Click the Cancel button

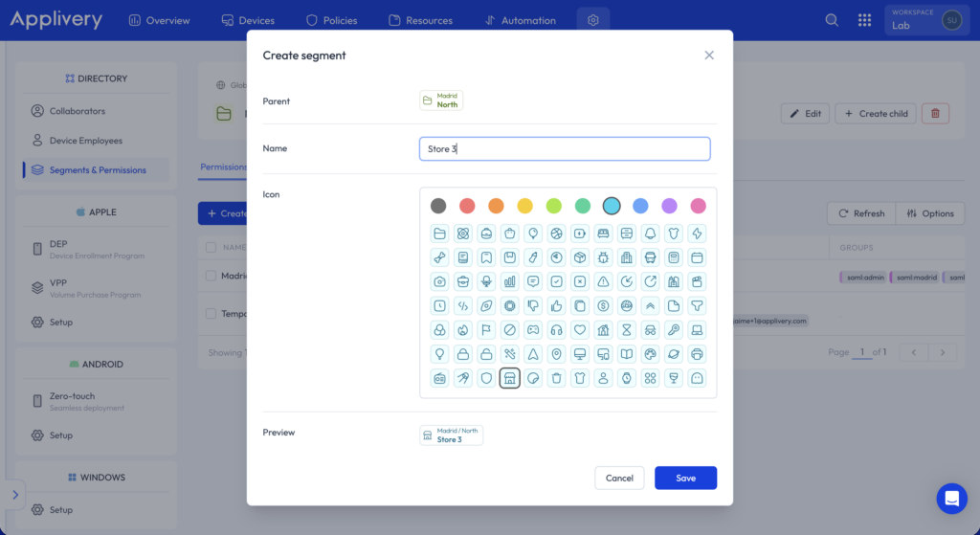pyautogui.click(x=619, y=479)
